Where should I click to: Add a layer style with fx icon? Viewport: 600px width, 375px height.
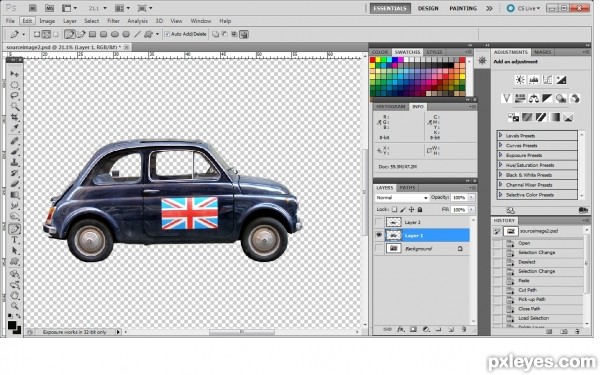pos(401,329)
